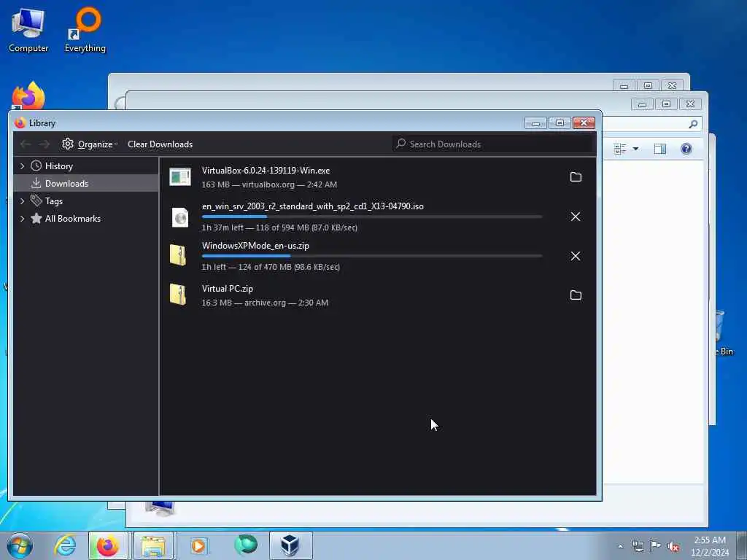The width and height of the screenshot is (747, 560).
Task: Open Windows Explorer from the taskbar
Action: [x=153, y=545]
